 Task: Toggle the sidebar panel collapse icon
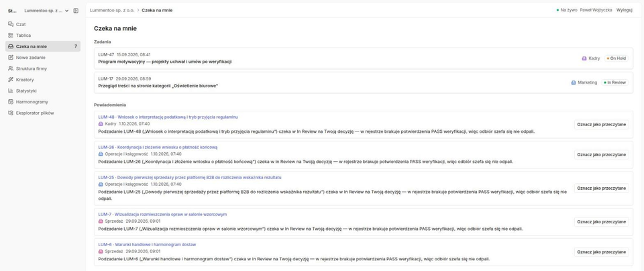[76, 11]
